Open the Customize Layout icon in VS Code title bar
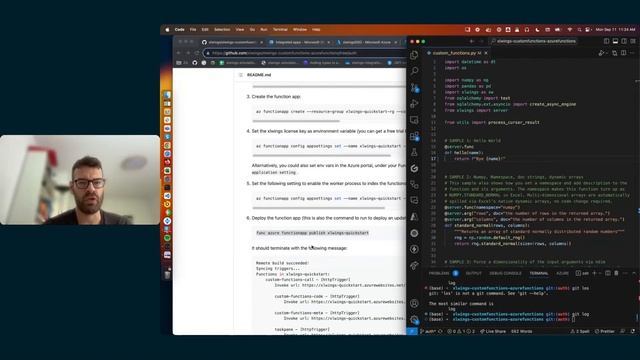 point(633,41)
